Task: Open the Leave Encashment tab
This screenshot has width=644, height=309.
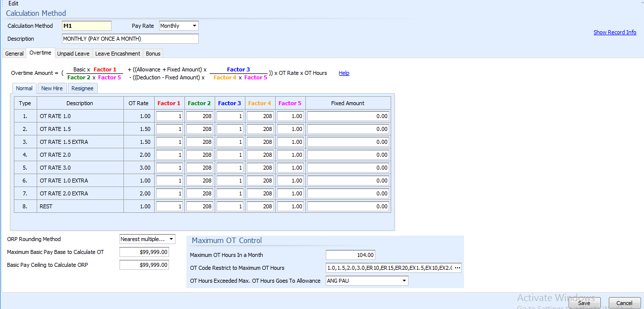Action: (x=117, y=53)
